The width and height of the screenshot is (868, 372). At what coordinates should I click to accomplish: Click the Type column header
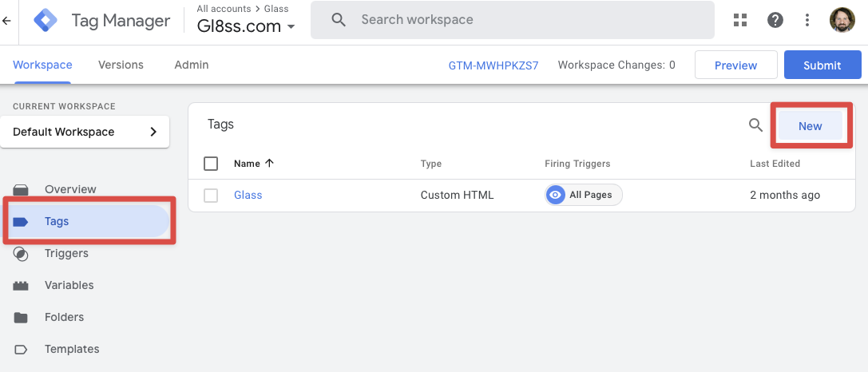point(431,164)
